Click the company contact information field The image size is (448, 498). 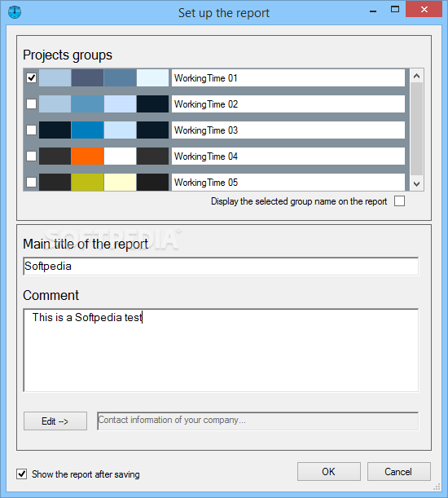coord(258,421)
